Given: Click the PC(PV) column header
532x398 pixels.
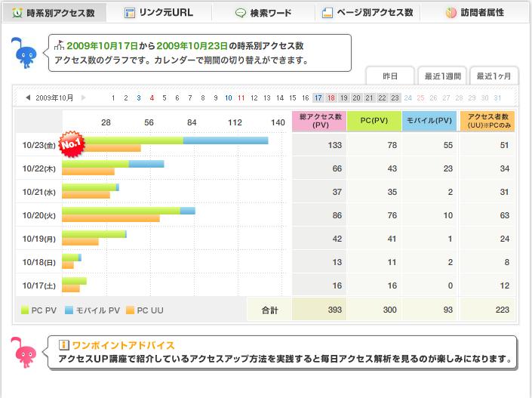Looking at the screenshot, I should pos(374,121).
